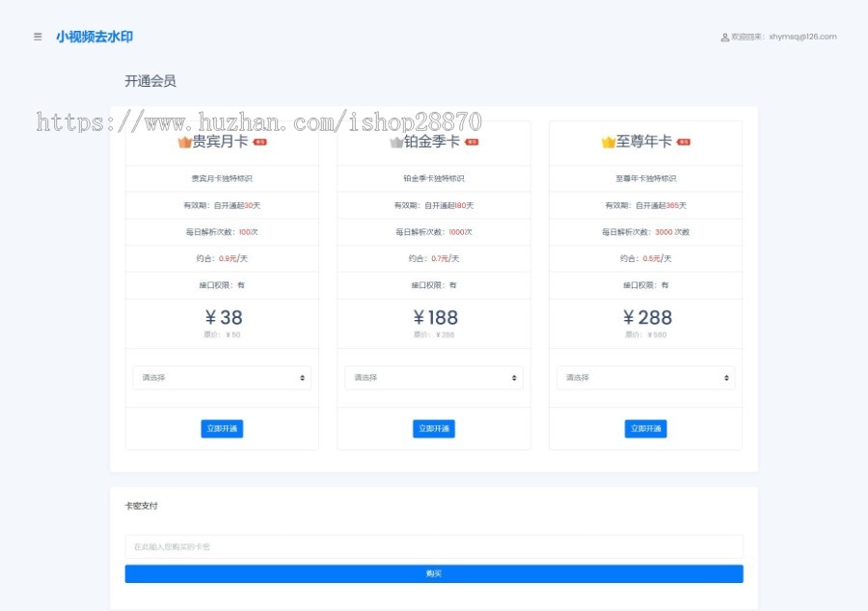Click 有效期 自开通起30天 row
This screenshot has height=611, width=868.
(222, 205)
